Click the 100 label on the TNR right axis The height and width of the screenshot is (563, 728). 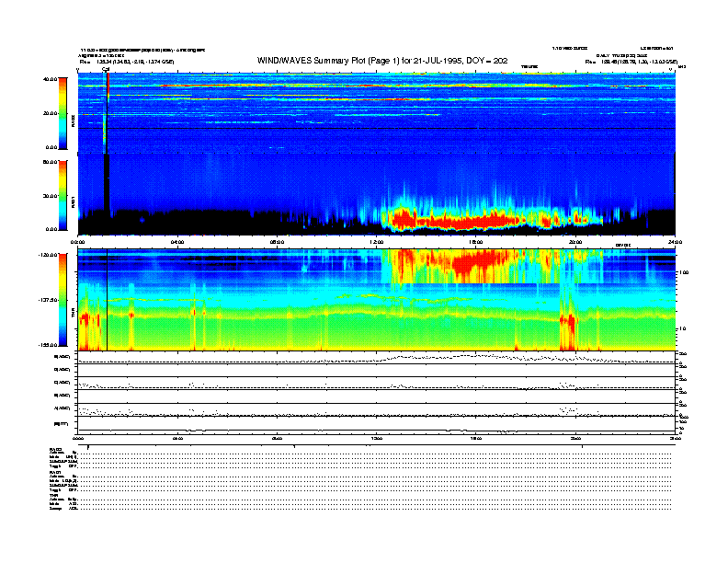[684, 272]
